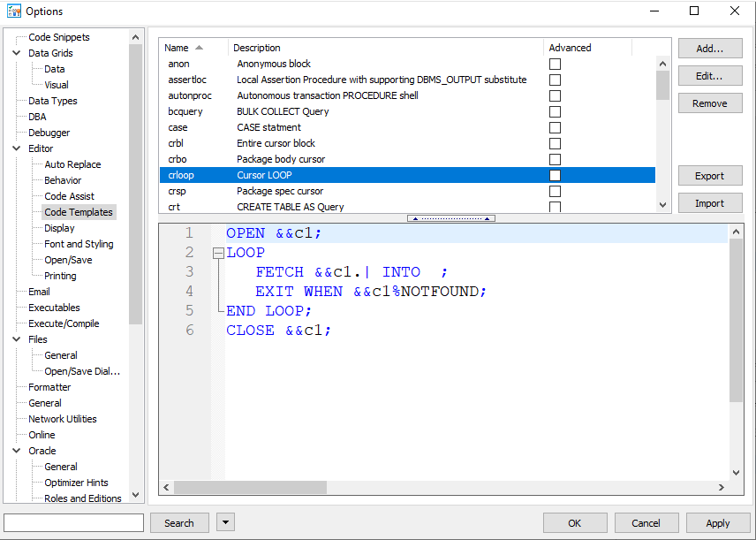The width and height of the screenshot is (756, 540).
Task: Toggle Advanced checkbox for assertloc template
Action: [x=555, y=80]
